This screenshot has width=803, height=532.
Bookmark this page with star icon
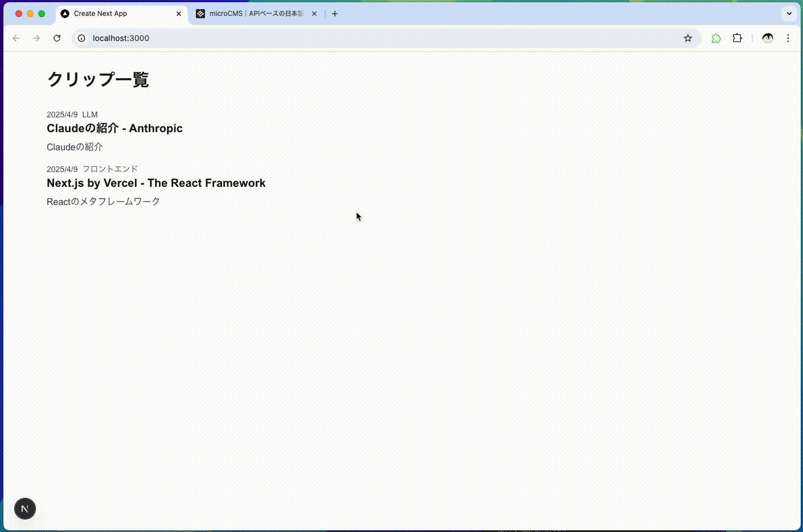[x=688, y=38]
